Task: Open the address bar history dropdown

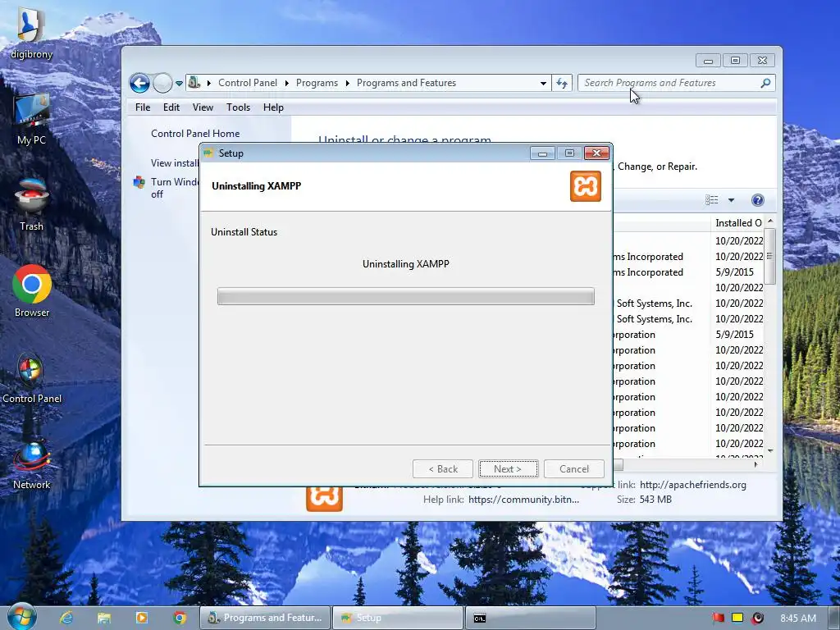Action: [x=543, y=83]
